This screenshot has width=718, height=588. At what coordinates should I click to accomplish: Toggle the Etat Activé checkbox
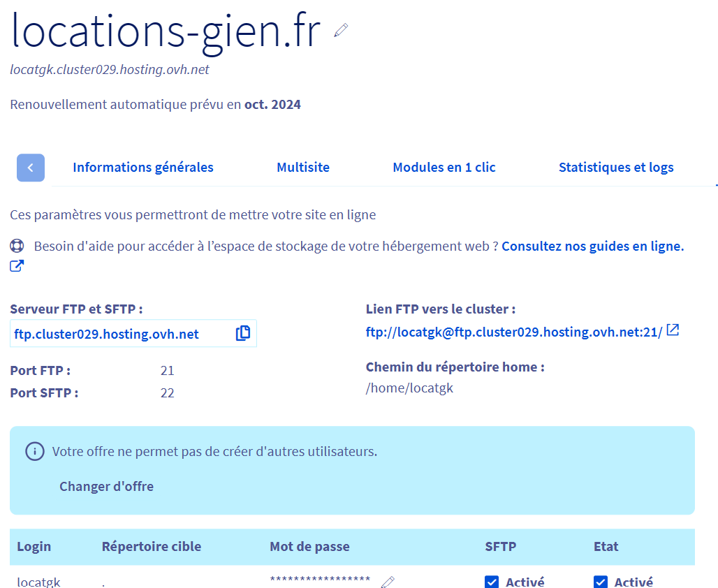point(601,582)
